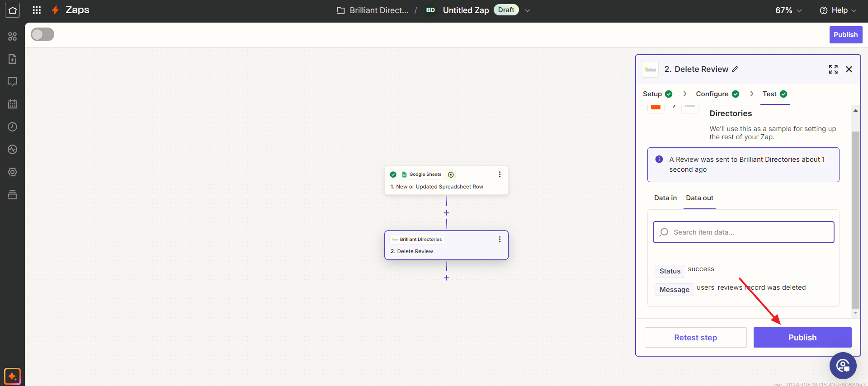Open the 67% zoom level dropdown
The width and height of the screenshot is (868, 386).
click(788, 10)
